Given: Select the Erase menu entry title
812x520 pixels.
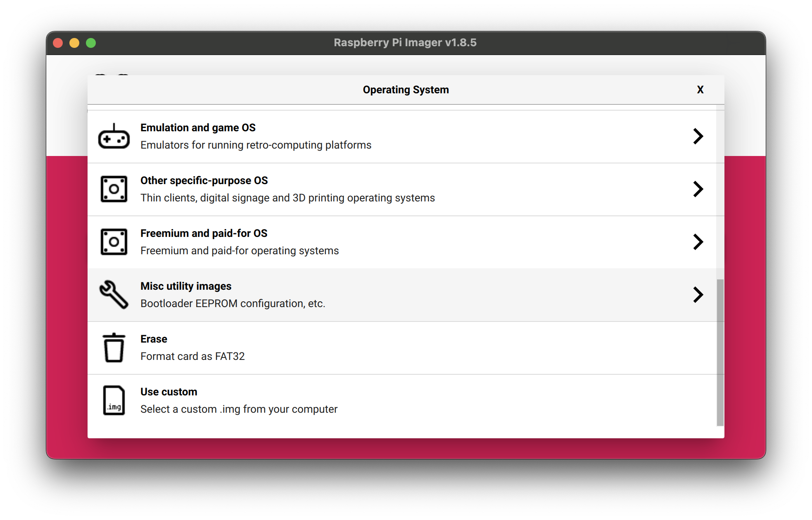Looking at the screenshot, I should pos(154,339).
